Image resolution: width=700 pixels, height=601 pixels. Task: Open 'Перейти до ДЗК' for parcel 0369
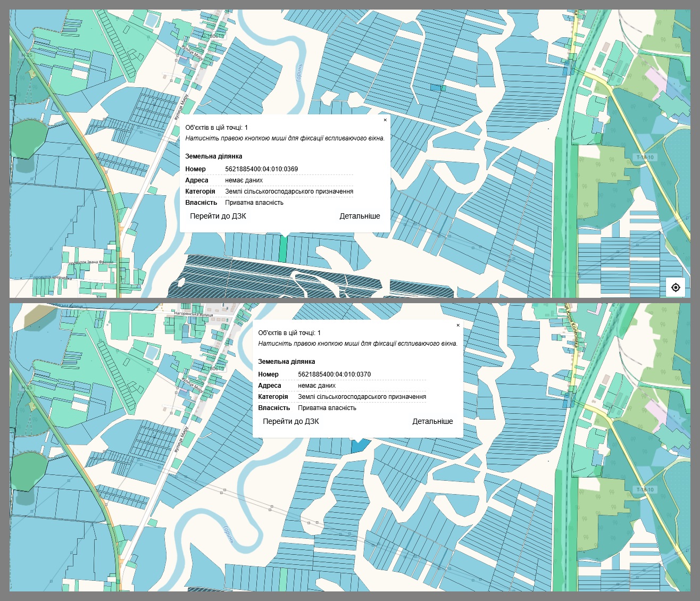218,216
